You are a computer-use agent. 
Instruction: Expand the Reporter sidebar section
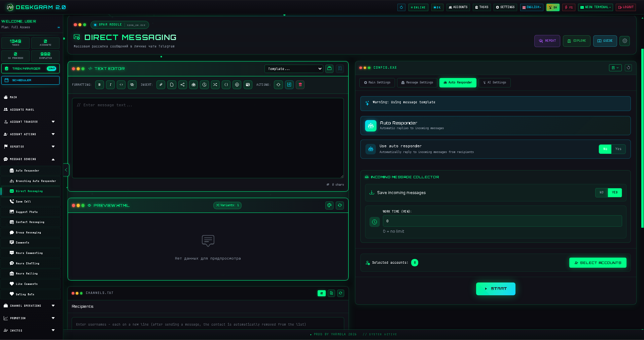[30, 147]
